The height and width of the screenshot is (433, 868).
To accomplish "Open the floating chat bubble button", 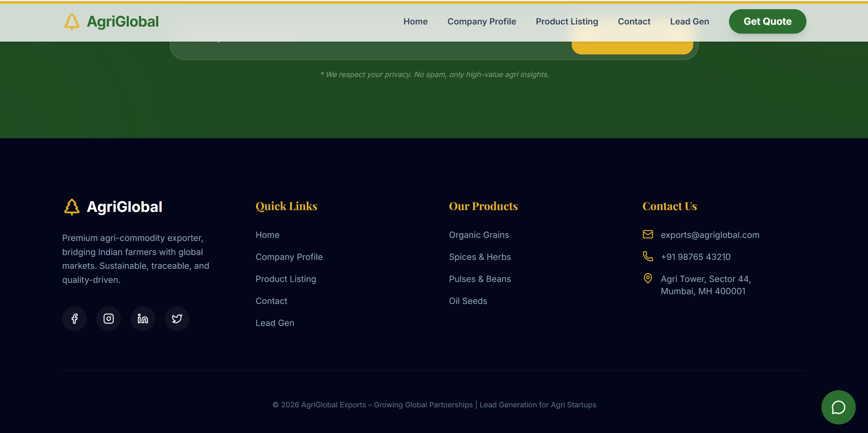I will pos(838,407).
